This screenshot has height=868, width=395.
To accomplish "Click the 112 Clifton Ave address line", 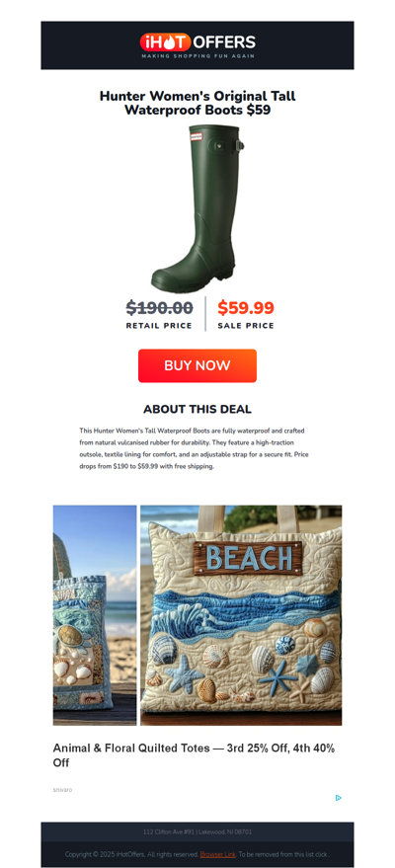I will 197,831.
